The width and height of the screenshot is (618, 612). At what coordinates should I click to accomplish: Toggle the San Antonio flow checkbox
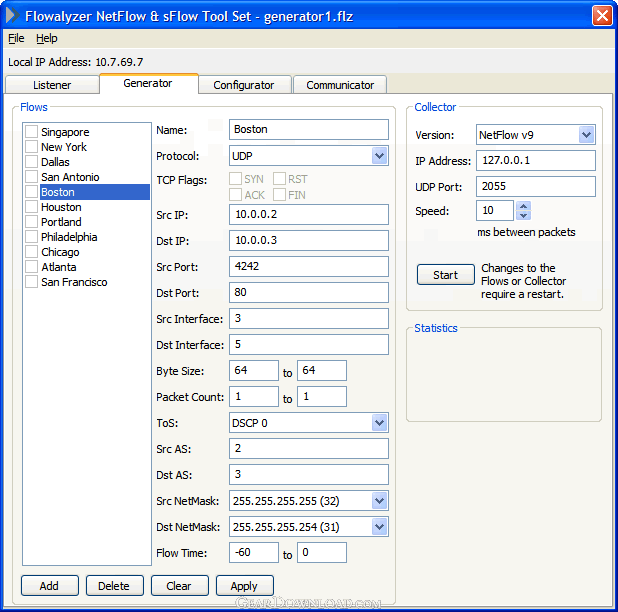(x=32, y=177)
